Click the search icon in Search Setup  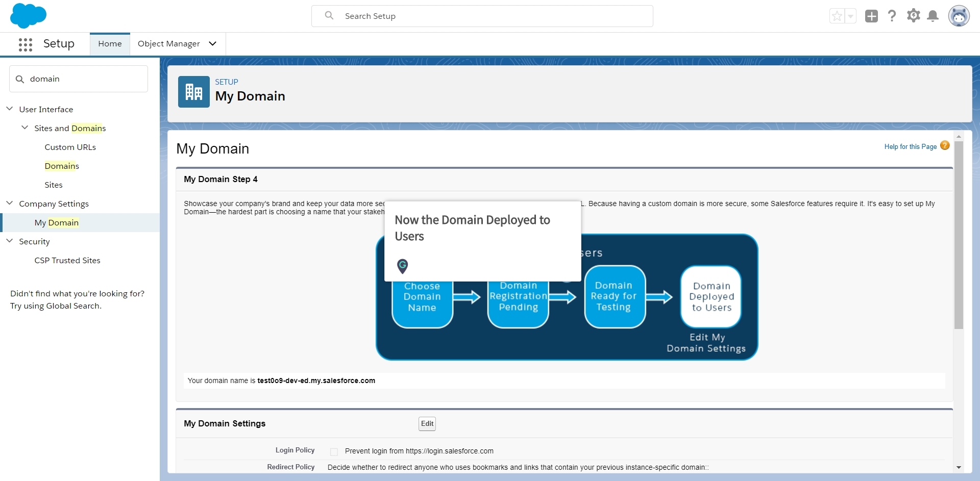click(329, 16)
